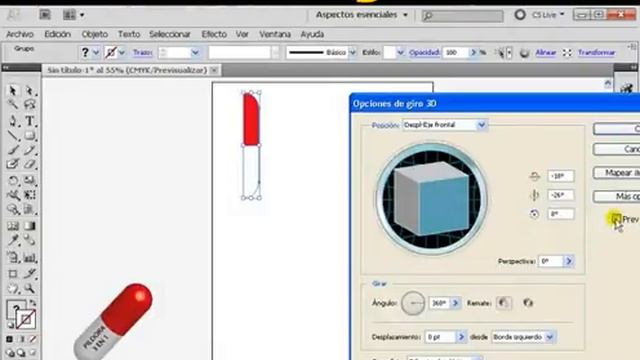This screenshot has width=640, height=360.
Task: Open the Desplazamiento arrow popup
Action: pos(461,337)
